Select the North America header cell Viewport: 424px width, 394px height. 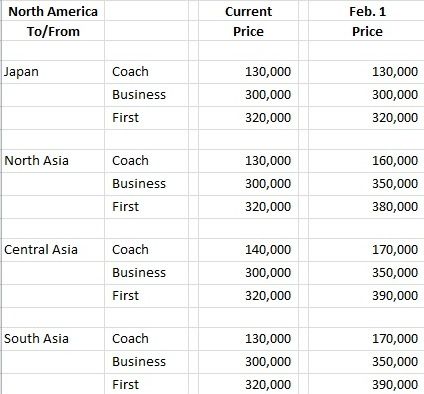[x=53, y=12]
